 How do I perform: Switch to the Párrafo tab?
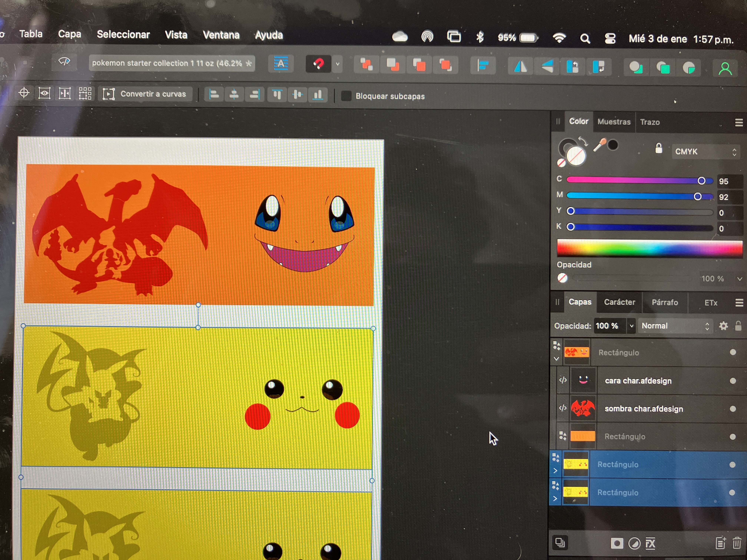(665, 302)
